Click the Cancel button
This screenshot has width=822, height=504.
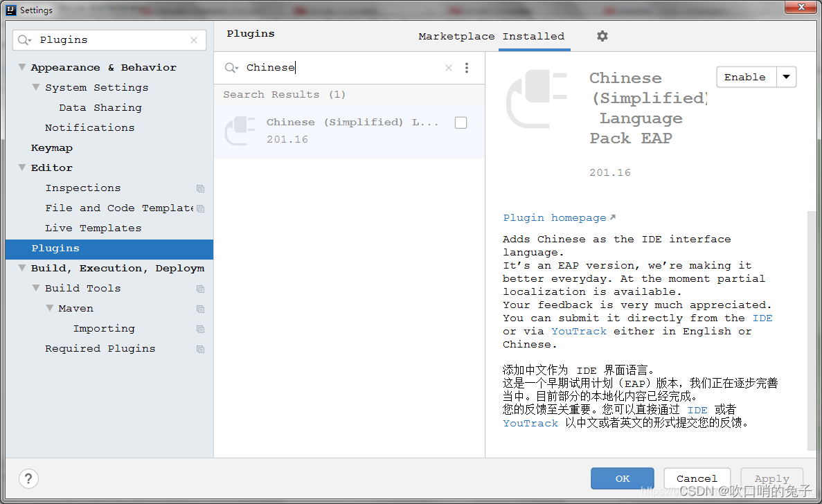click(x=697, y=478)
